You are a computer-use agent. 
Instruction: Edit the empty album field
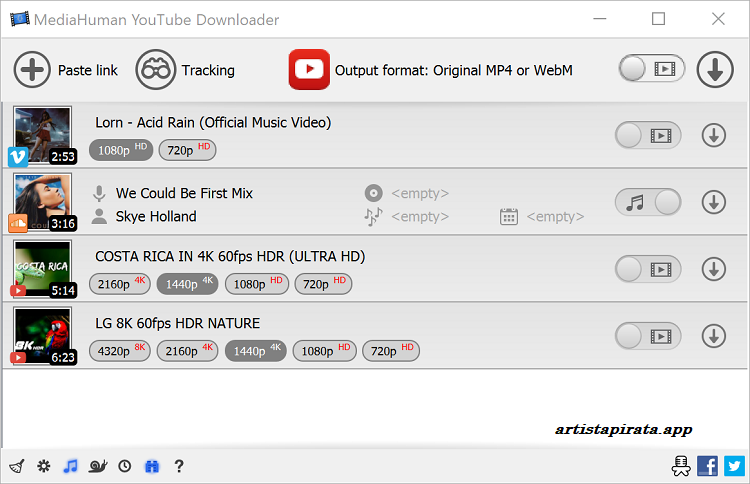(420, 193)
